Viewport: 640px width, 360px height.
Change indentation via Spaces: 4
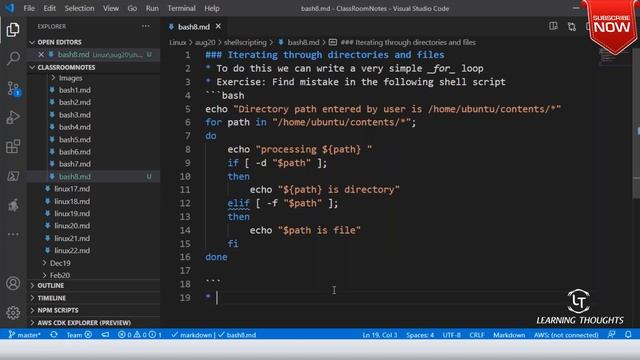pyautogui.click(x=420, y=335)
